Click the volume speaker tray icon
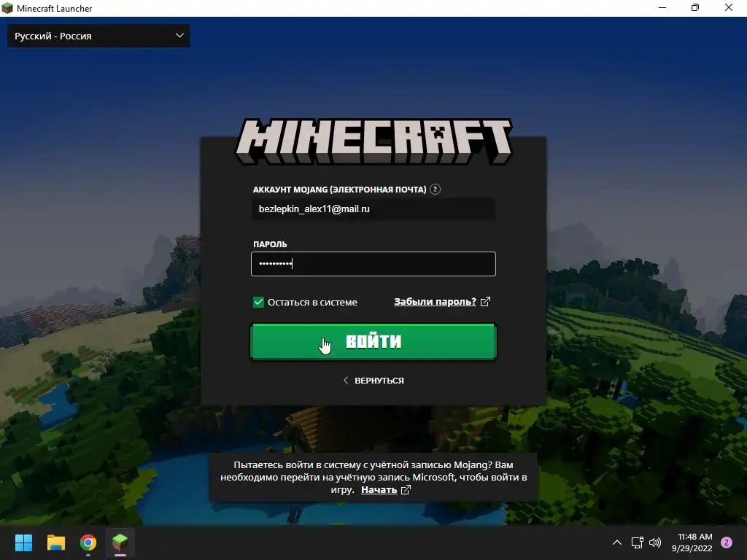Screen dimensions: 747x560 [655, 542]
